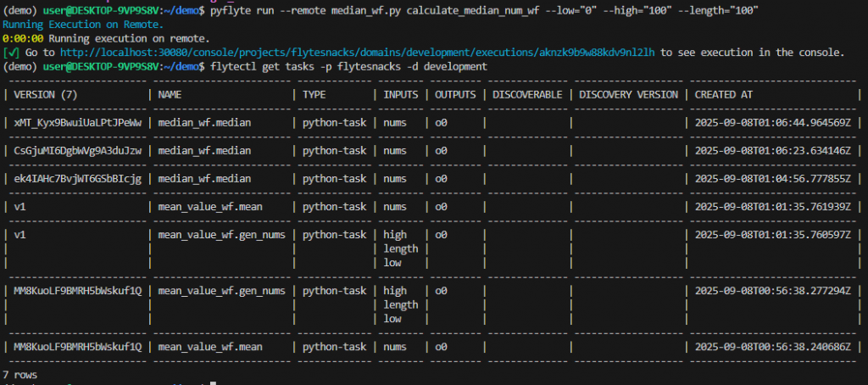
Task: Click the flytectl get tasks command
Action: [348, 66]
